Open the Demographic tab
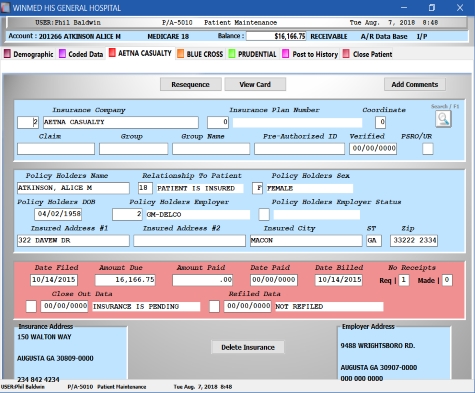The width and height of the screenshot is (475, 393). (x=29, y=54)
